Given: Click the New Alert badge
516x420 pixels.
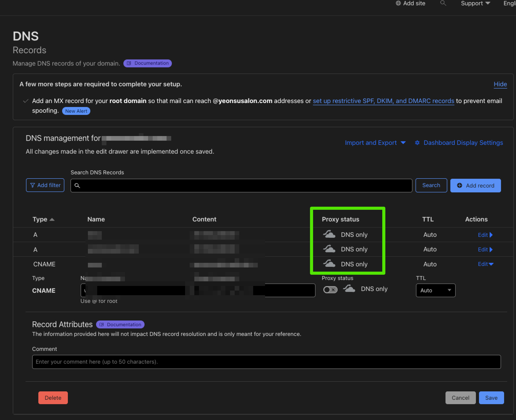Looking at the screenshot, I should coord(76,111).
